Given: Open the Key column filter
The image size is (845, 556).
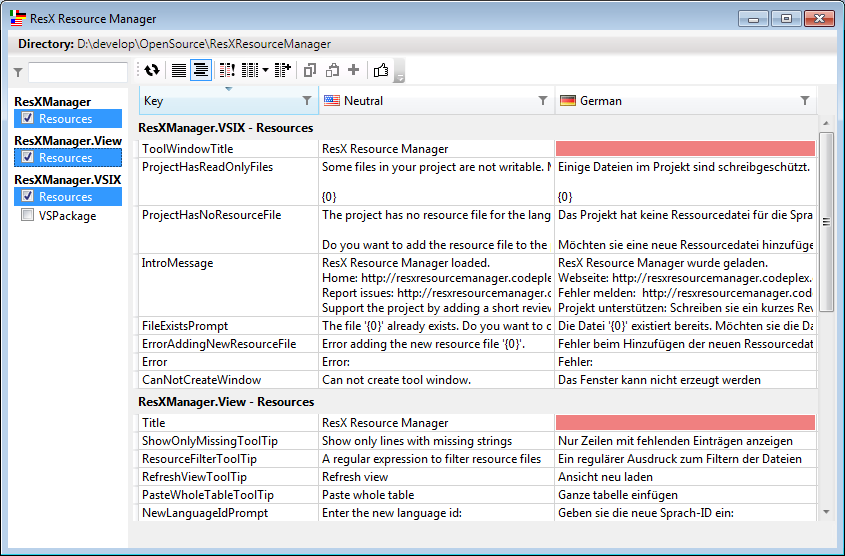Looking at the screenshot, I should click(307, 101).
